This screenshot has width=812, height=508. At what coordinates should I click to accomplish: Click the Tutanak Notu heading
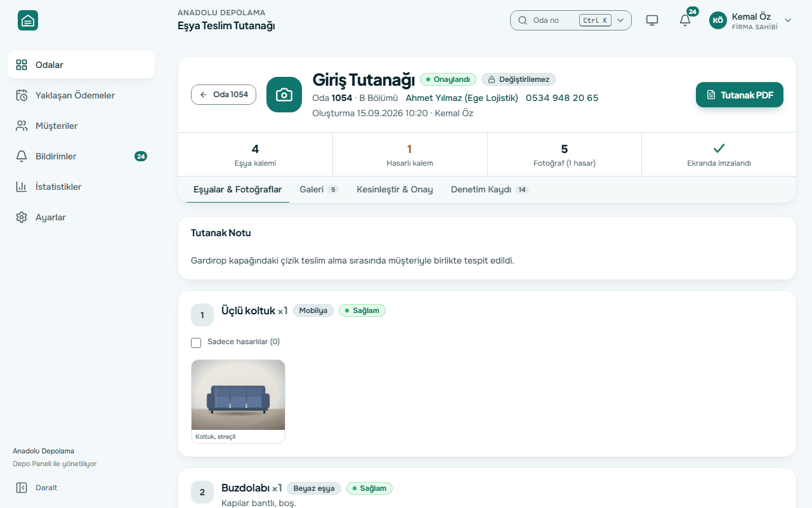click(x=221, y=233)
